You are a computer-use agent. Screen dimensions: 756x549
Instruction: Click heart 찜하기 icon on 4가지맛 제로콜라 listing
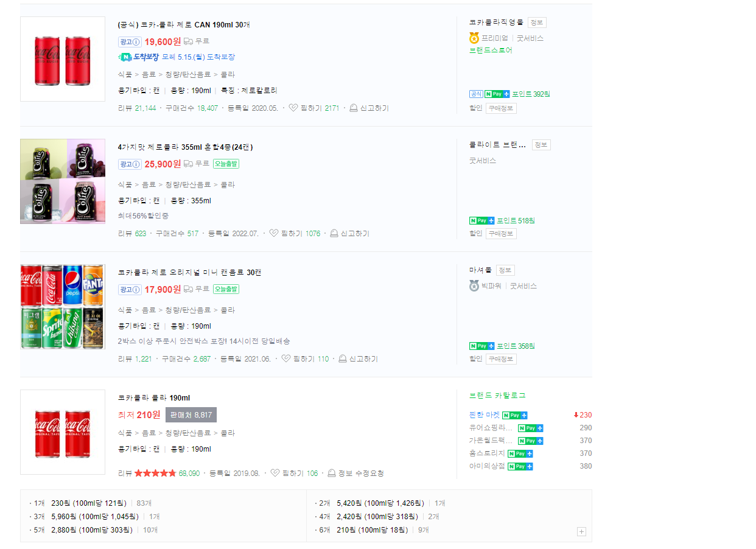coord(273,233)
